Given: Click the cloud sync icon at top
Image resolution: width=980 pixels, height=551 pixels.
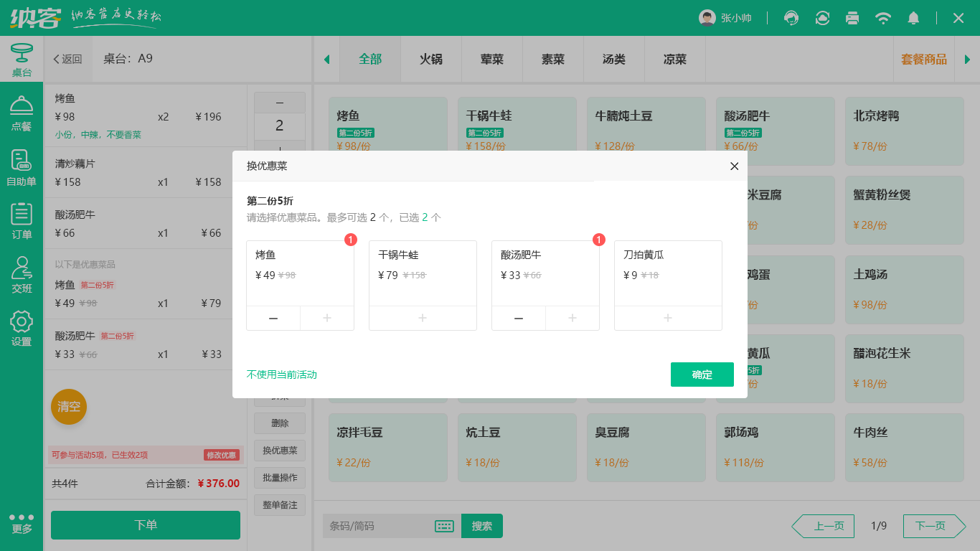Looking at the screenshot, I should click(821, 18).
